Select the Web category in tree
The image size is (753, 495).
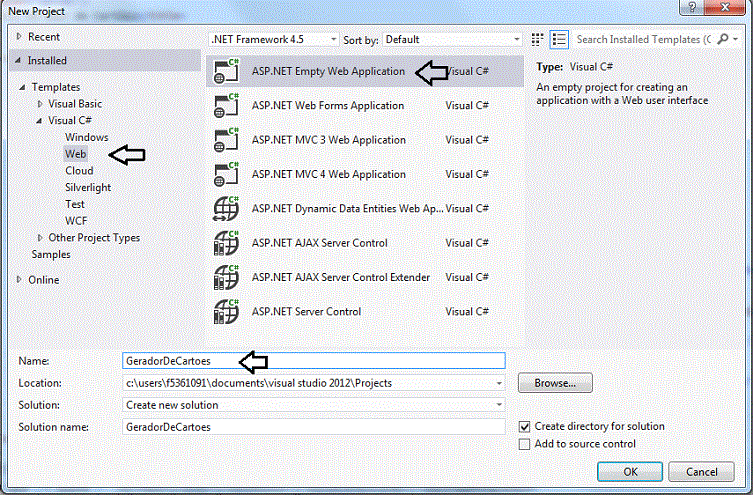tap(75, 154)
